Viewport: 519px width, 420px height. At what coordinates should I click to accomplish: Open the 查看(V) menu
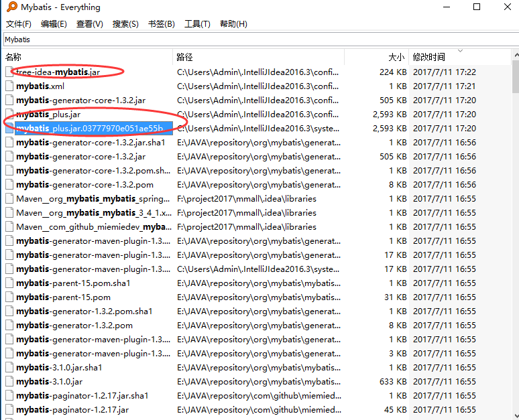89,24
